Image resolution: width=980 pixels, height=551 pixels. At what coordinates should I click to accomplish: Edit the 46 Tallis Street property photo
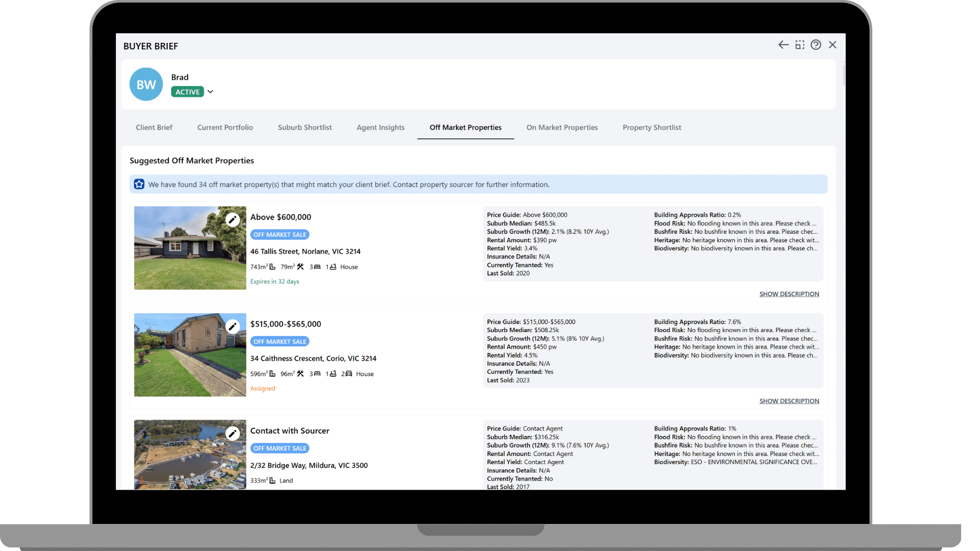(232, 219)
